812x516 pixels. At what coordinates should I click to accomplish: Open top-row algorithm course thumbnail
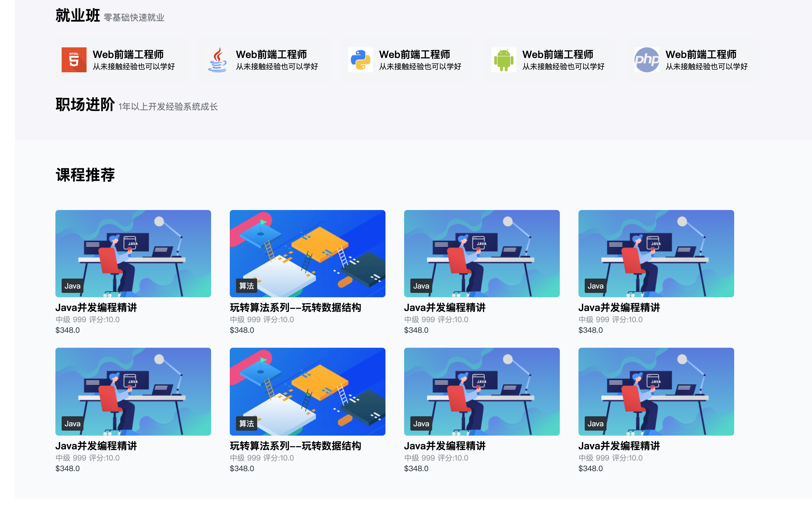point(307,253)
